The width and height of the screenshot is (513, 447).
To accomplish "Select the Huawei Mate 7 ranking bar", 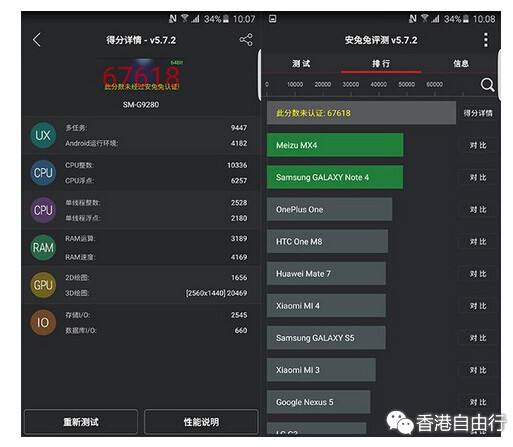I will pos(326,274).
